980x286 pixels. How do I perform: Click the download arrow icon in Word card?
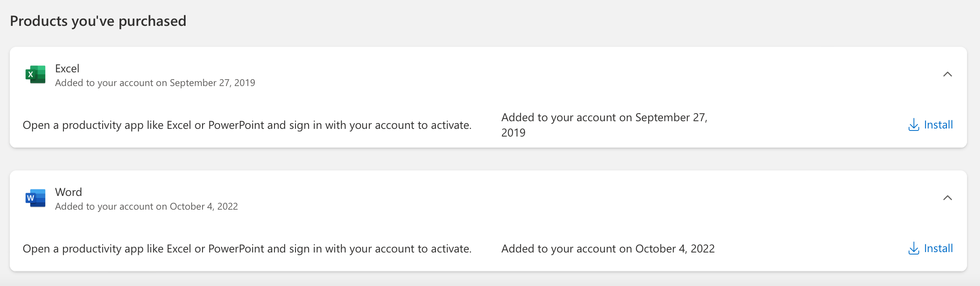pyautogui.click(x=913, y=248)
